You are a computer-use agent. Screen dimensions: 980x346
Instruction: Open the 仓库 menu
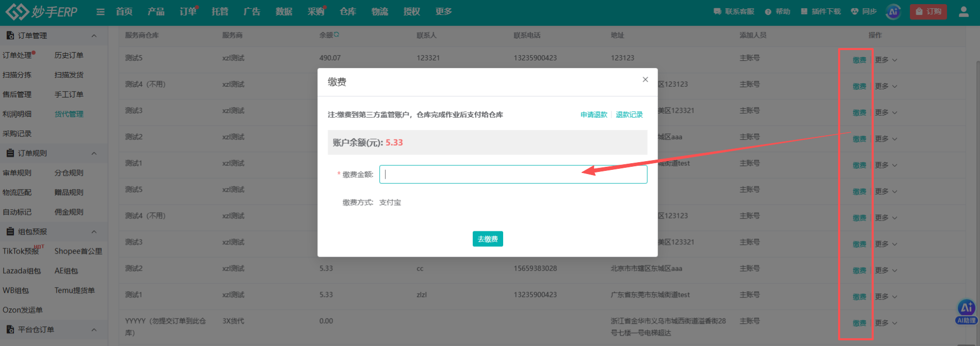point(348,11)
